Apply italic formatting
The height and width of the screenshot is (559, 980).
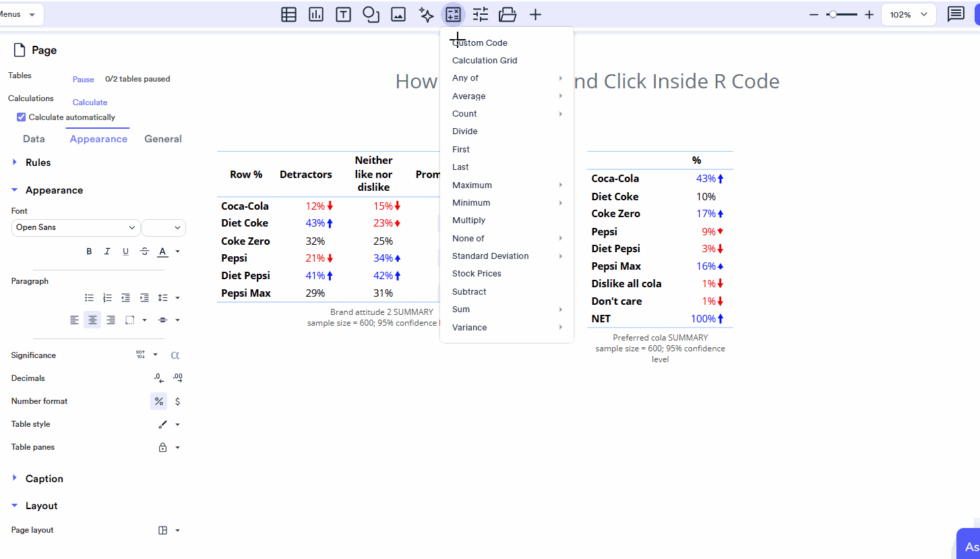pyautogui.click(x=107, y=252)
